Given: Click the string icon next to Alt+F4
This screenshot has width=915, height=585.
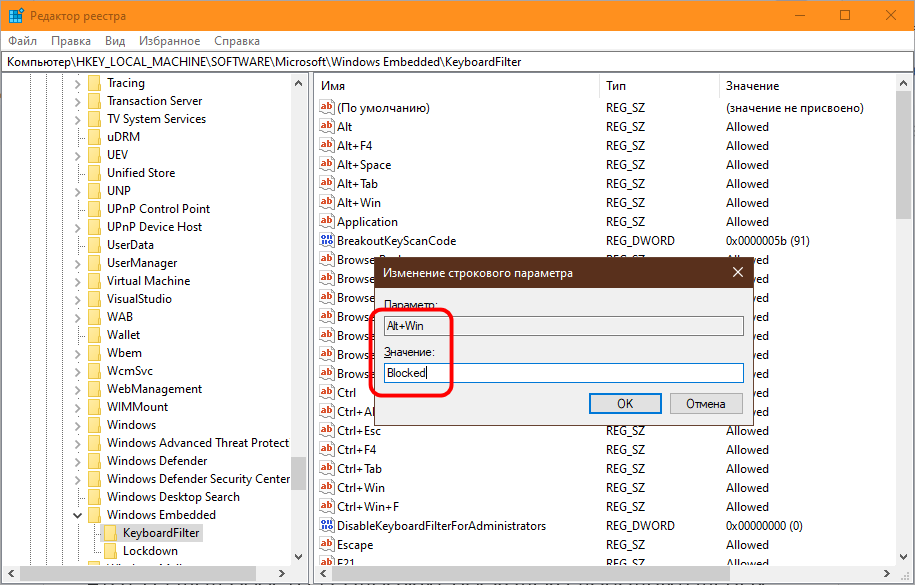Looking at the screenshot, I should [327, 145].
